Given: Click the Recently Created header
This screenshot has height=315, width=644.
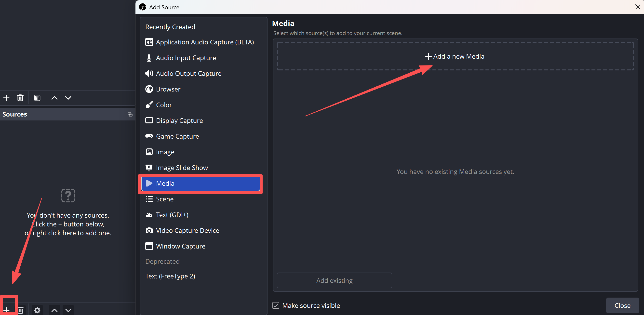Looking at the screenshot, I should point(170,27).
